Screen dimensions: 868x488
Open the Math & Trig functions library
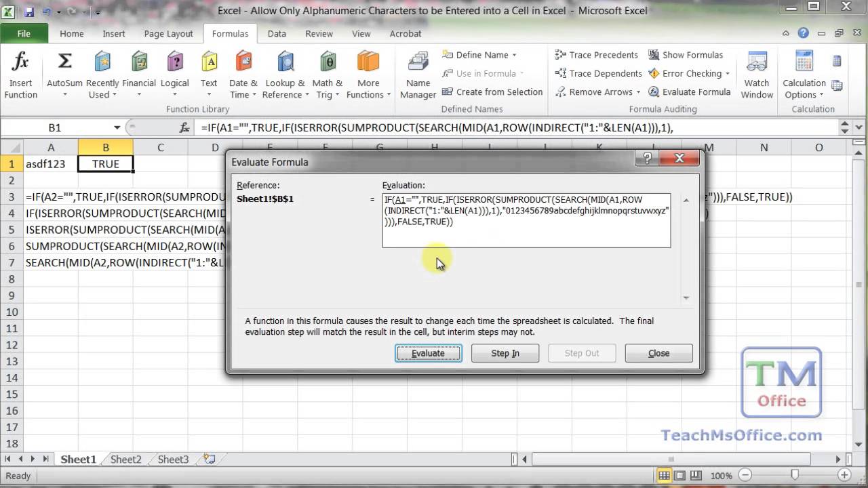[328, 75]
